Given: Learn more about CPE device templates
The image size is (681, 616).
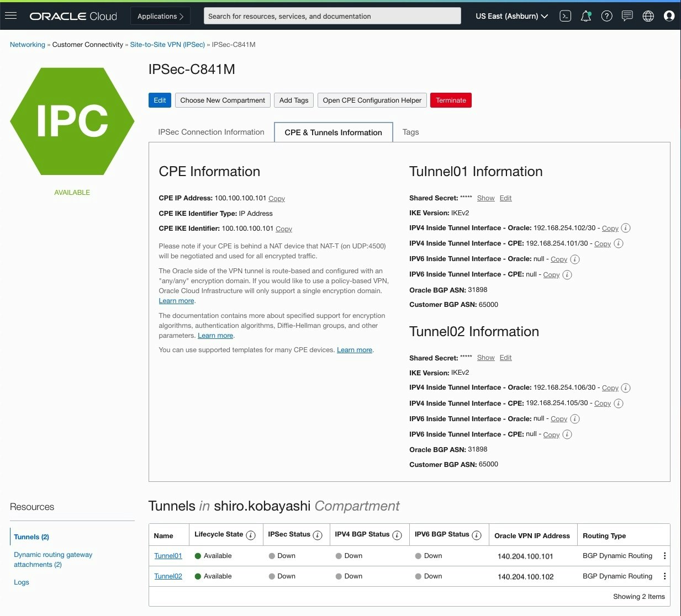Looking at the screenshot, I should (355, 350).
